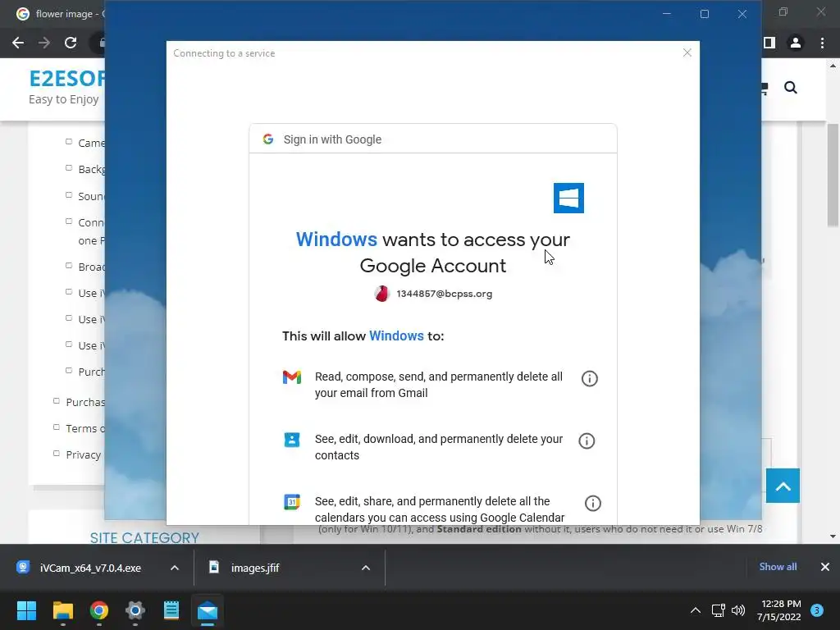
Task: Click the blue back-to-top arrow button
Action: pos(783,486)
